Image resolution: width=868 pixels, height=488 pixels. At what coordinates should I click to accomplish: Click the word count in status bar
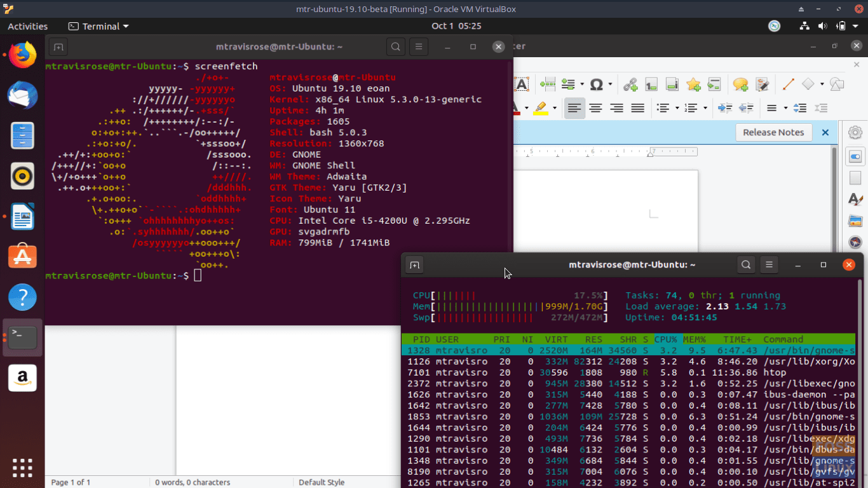tap(193, 482)
